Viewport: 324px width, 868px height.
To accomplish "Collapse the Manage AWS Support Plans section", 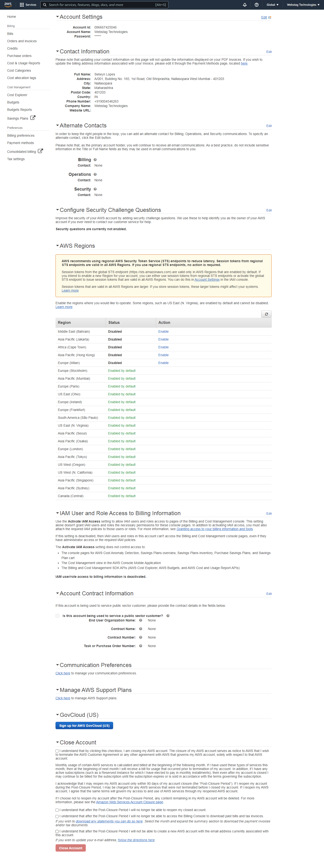I will coord(57,690).
